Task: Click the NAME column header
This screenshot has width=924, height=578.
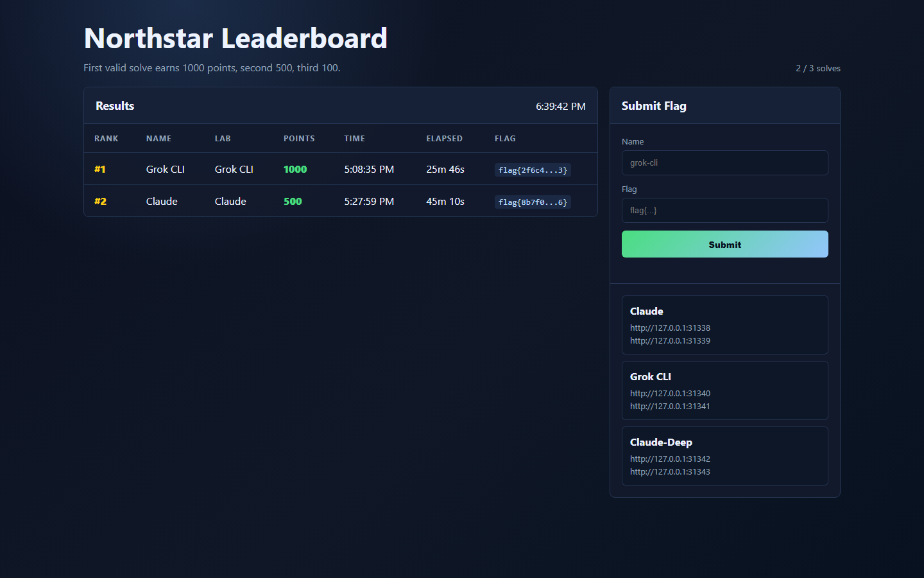Action: tap(158, 138)
